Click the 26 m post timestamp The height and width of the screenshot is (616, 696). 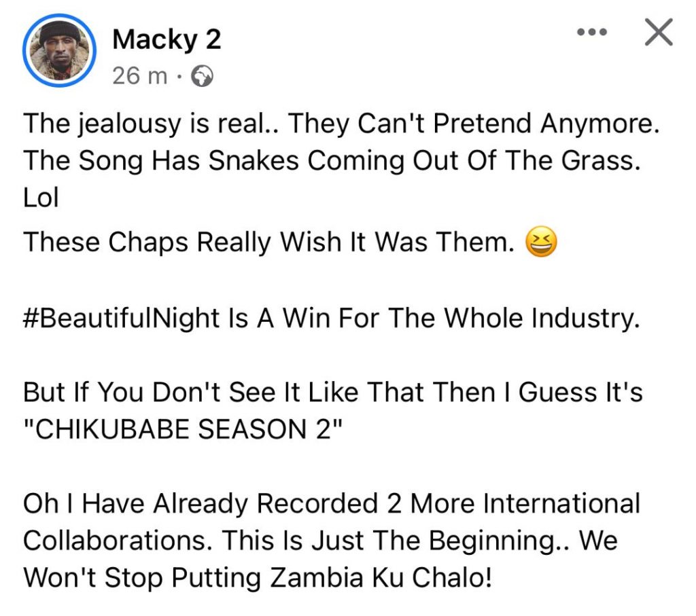[140, 76]
